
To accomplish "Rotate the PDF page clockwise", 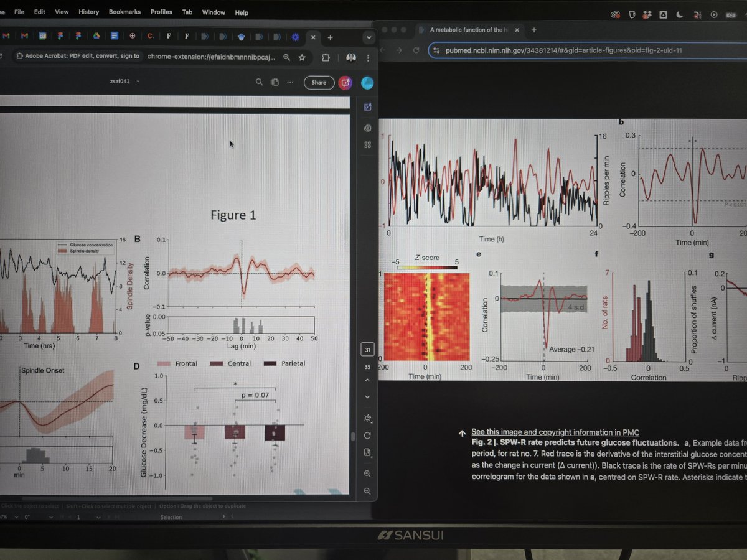I will [x=367, y=436].
